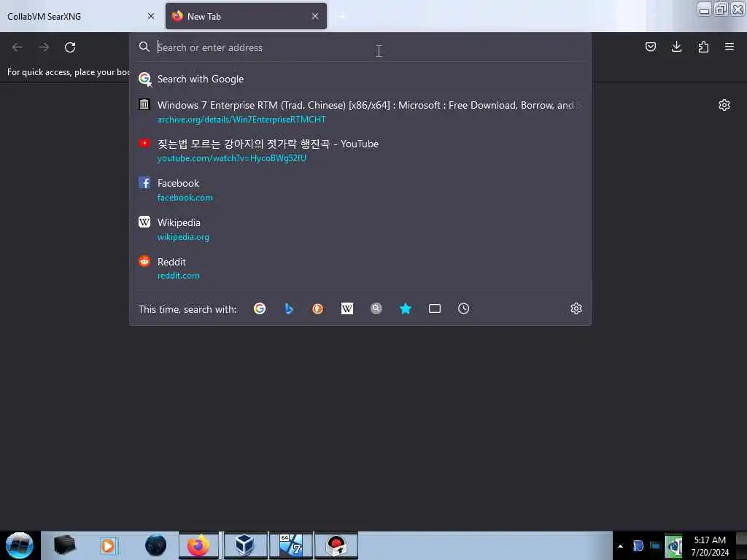747x560 pixels.
Task: Open the Korean YouTube video suggestion
Action: click(x=360, y=150)
